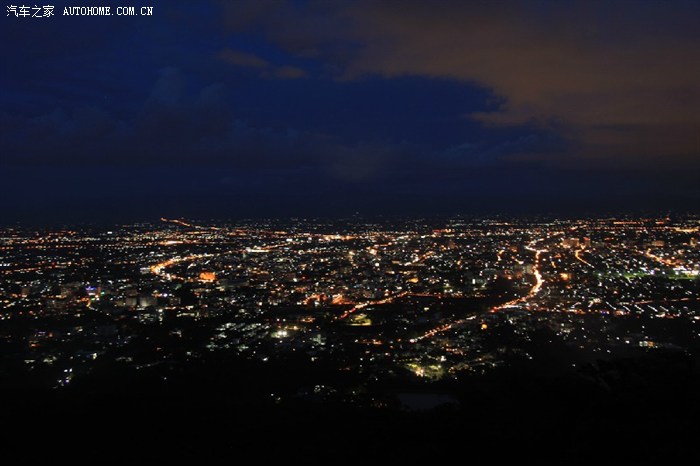Click the orange-tinted cloud at top right
This screenshot has height=466, width=700.
[x=560, y=60]
